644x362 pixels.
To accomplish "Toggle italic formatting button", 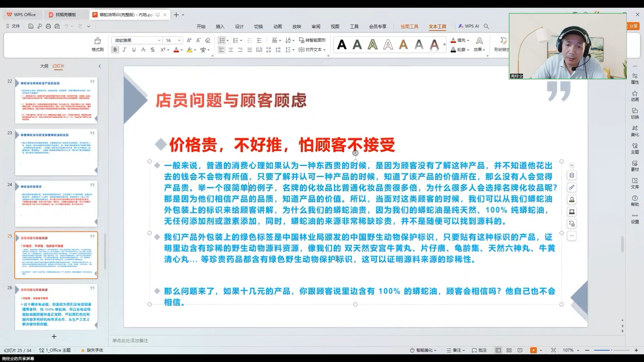I will tap(124, 50).
